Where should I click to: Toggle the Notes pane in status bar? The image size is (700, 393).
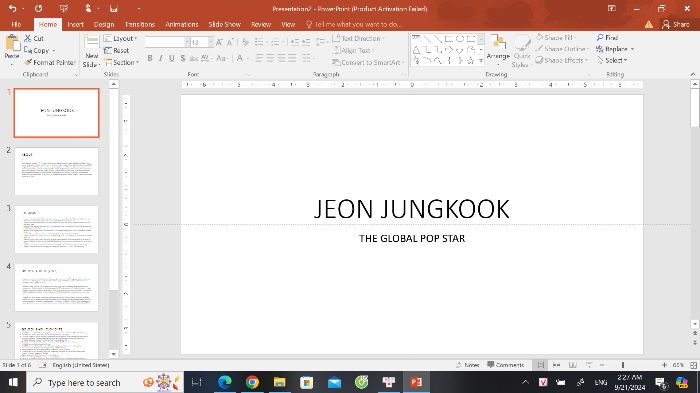coord(467,365)
